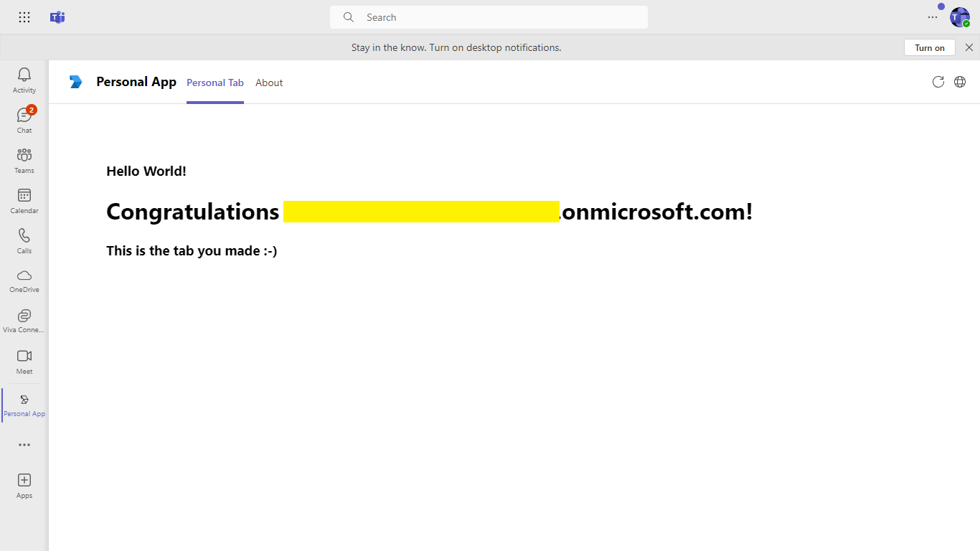Click the Microsoft Teams logo

tap(57, 17)
